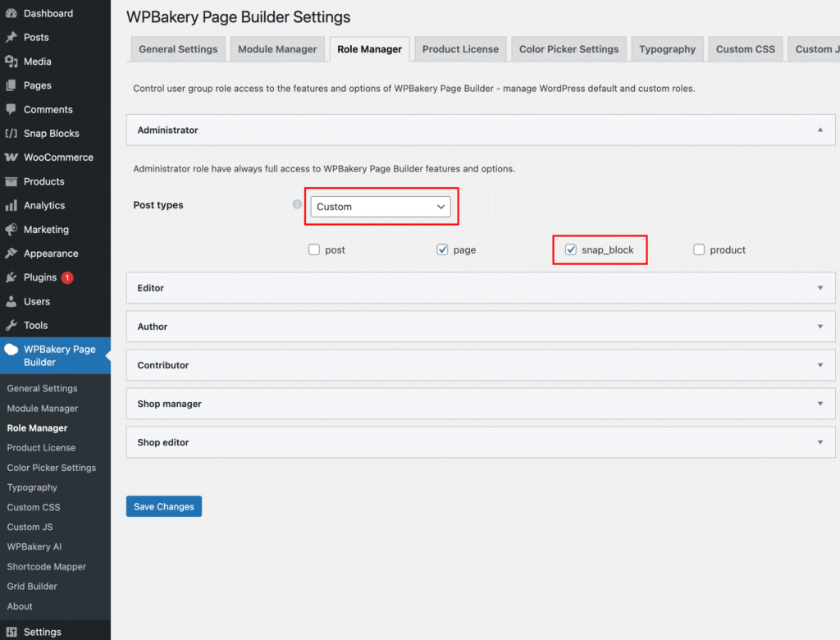The width and height of the screenshot is (840, 640).
Task: Open the Color Picker Settings tab
Action: 568,49
